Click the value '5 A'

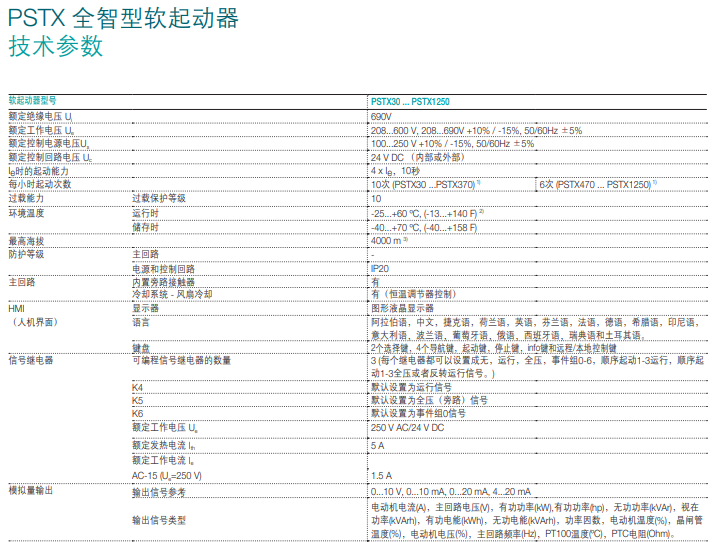[377, 446]
